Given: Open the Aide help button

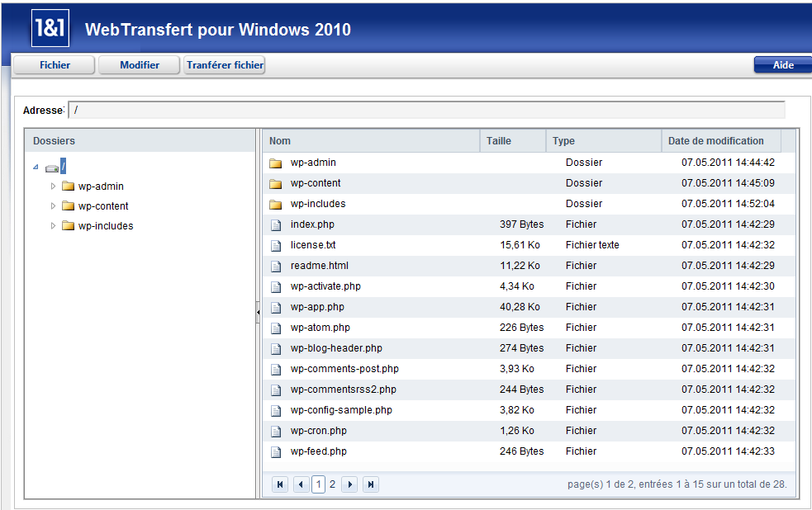Looking at the screenshot, I should [x=782, y=65].
